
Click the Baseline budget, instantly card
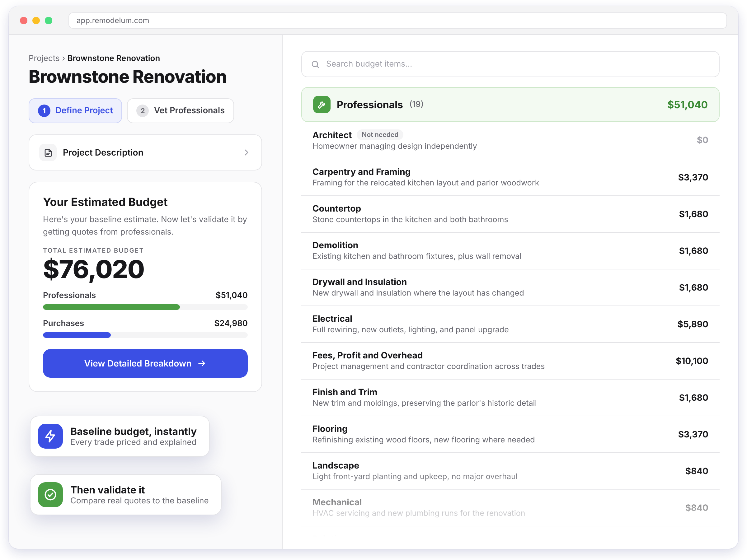(x=120, y=436)
